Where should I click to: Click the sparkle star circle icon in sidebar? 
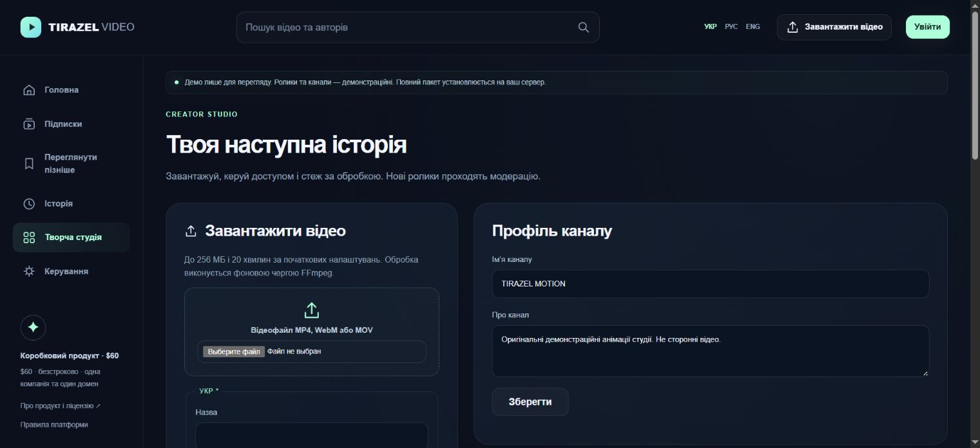[33, 327]
